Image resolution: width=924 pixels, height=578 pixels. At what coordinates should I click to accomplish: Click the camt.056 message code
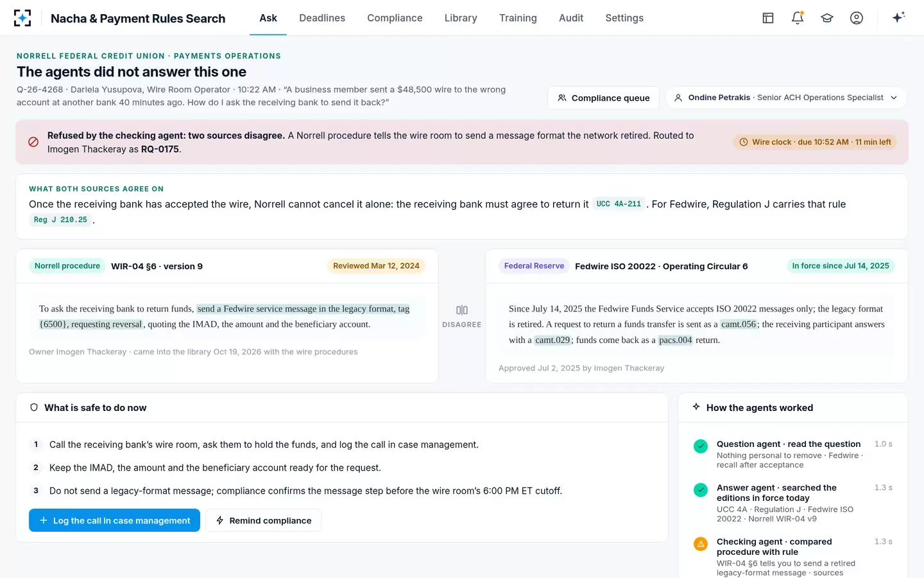[x=739, y=324]
